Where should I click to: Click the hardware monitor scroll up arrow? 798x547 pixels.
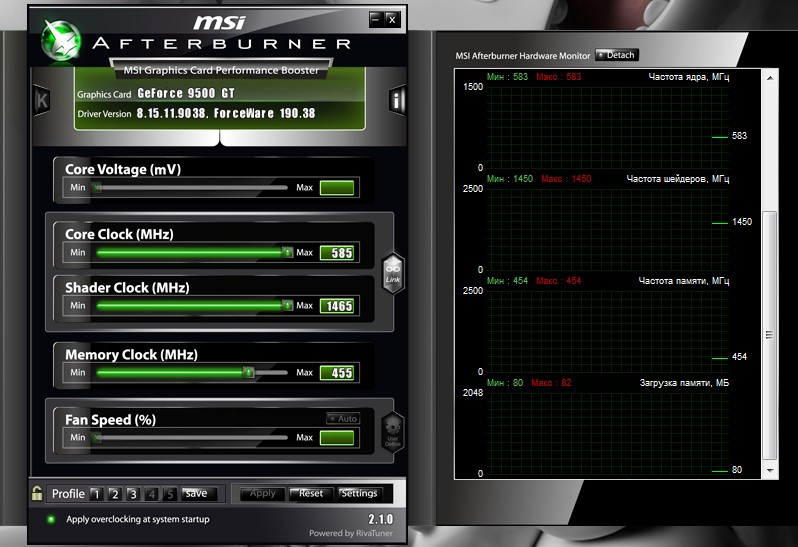(x=770, y=77)
